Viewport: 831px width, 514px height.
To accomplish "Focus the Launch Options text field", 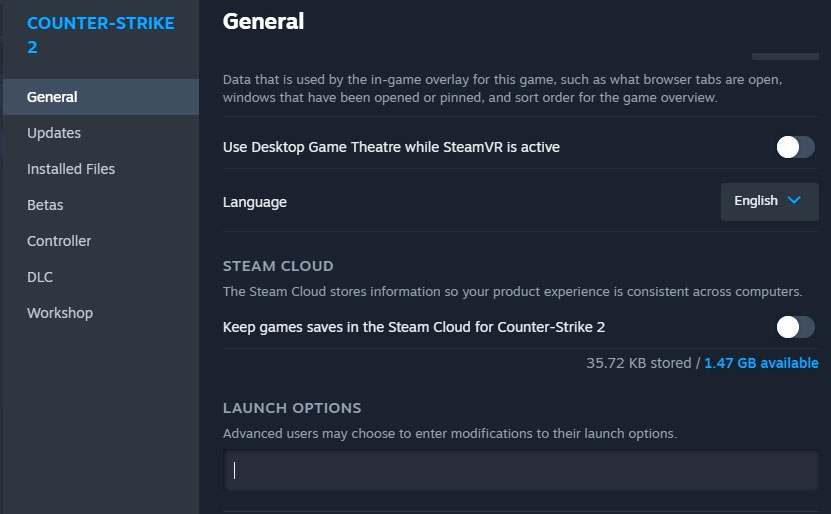I will point(520,470).
